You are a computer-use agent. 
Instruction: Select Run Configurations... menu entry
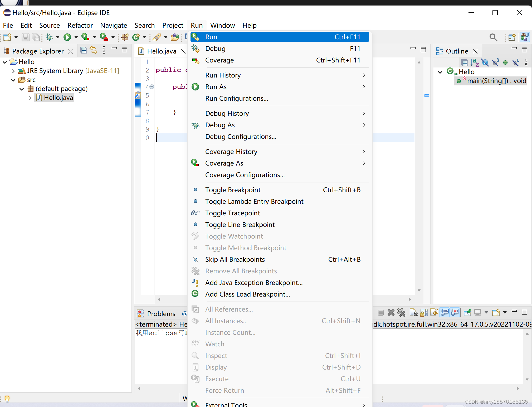click(x=236, y=98)
